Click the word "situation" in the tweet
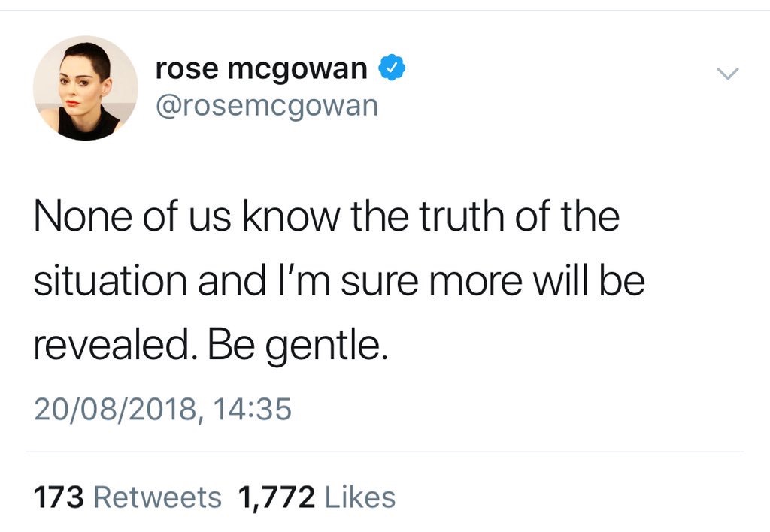 (x=111, y=281)
